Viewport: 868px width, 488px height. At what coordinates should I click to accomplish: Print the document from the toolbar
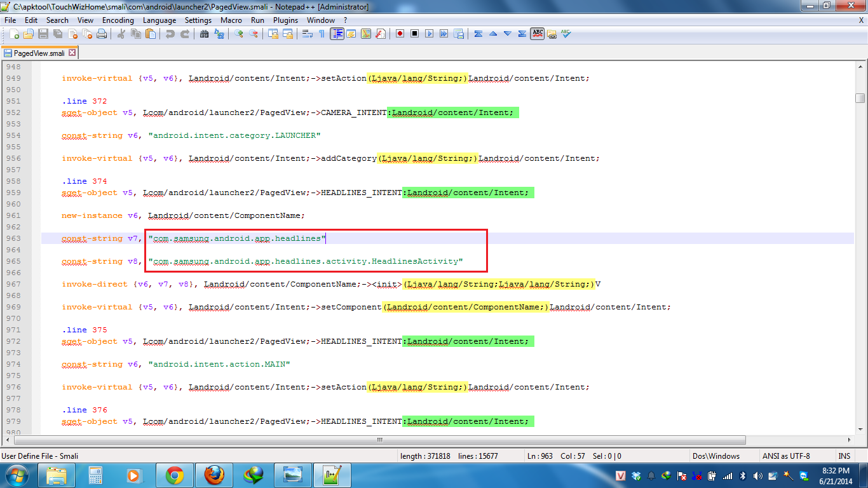coord(102,34)
